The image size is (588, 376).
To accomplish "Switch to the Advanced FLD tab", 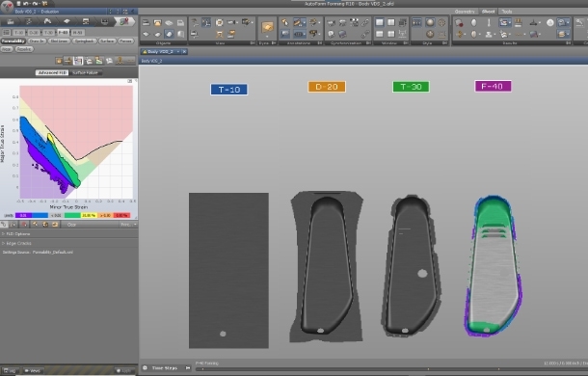I will [52, 72].
